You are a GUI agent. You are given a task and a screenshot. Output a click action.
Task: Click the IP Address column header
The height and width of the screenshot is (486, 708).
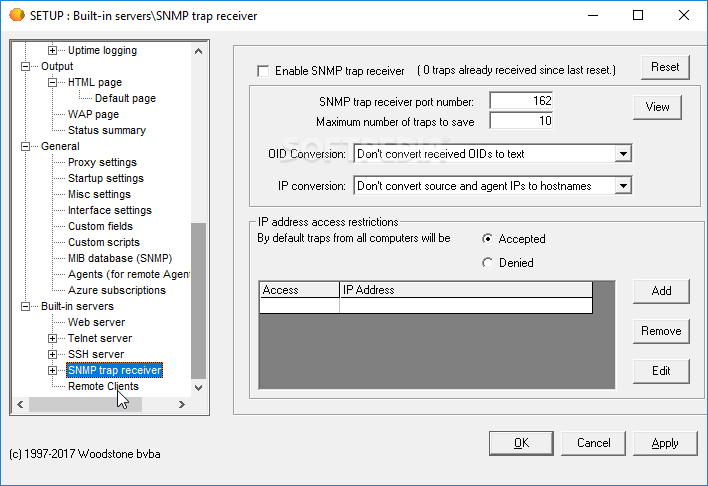466,290
